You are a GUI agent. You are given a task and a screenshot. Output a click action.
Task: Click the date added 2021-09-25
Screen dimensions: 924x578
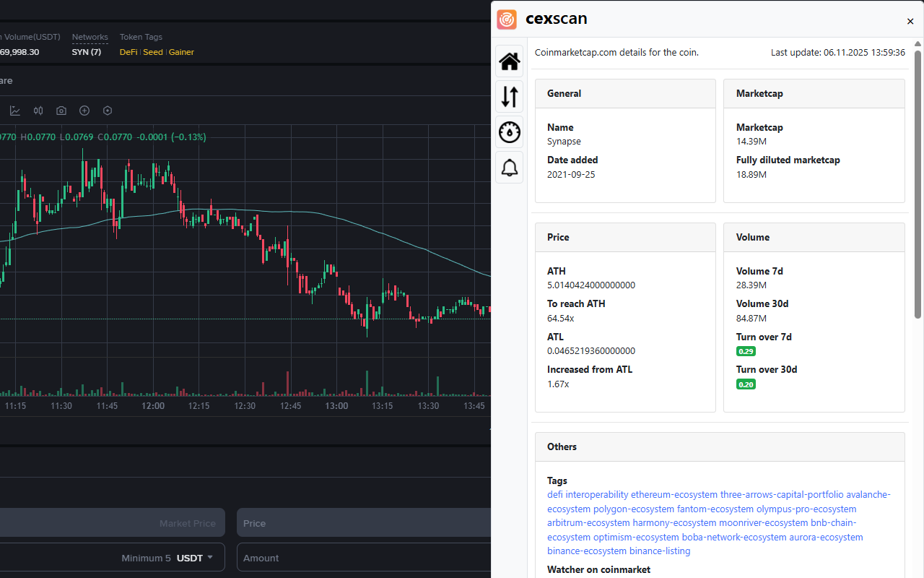coord(571,174)
